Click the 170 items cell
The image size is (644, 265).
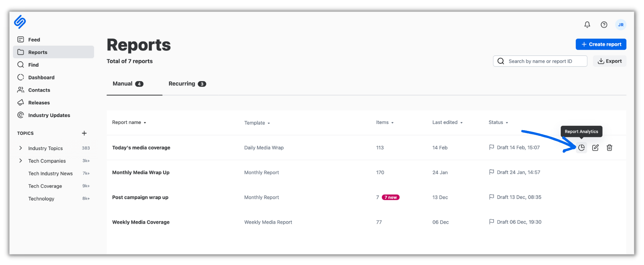tap(380, 172)
